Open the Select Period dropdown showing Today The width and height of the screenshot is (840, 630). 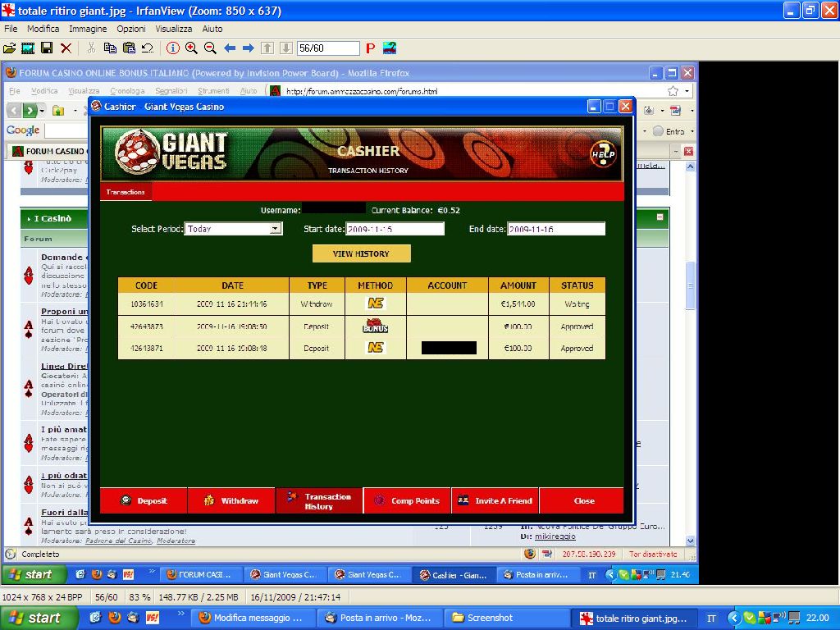pos(233,229)
